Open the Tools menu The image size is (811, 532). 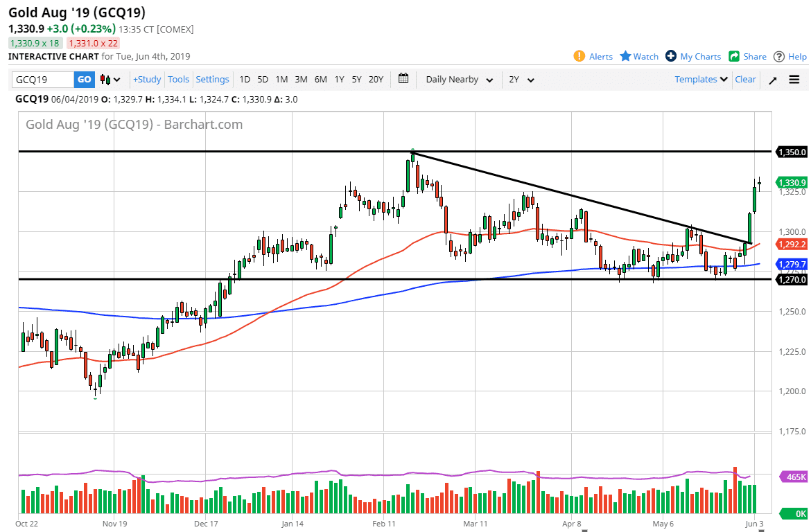click(x=178, y=80)
